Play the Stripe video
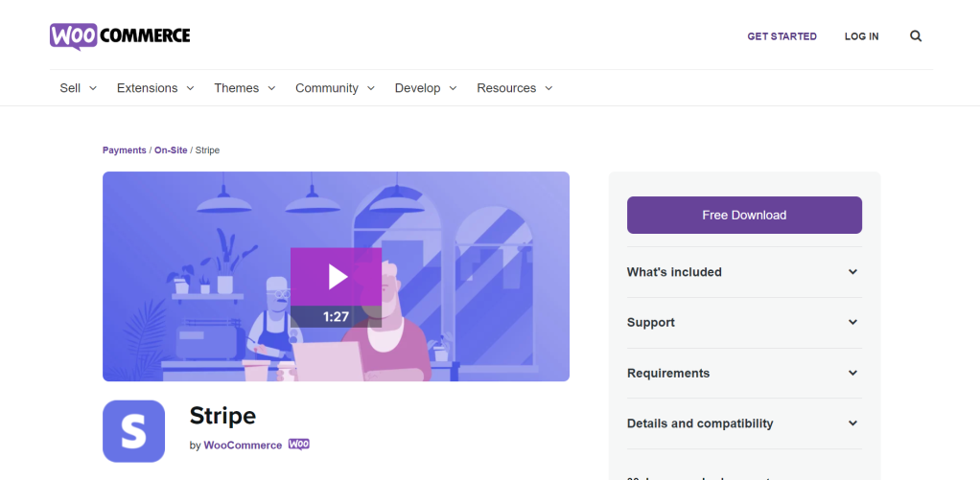 pyautogui.click(x=337, y=277)
